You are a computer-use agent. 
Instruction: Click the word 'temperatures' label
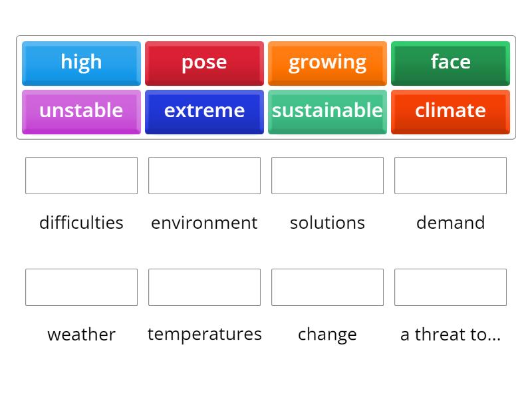(x=204, y=334)
